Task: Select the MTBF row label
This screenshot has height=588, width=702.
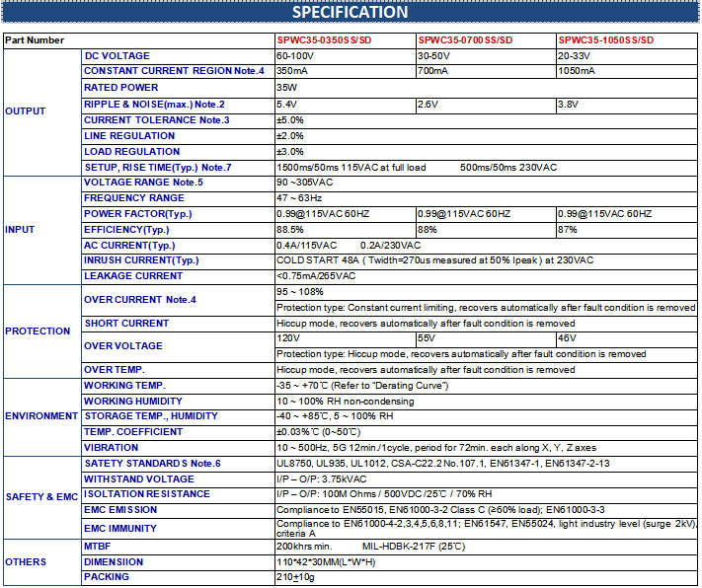Action: tap(97, 546)
